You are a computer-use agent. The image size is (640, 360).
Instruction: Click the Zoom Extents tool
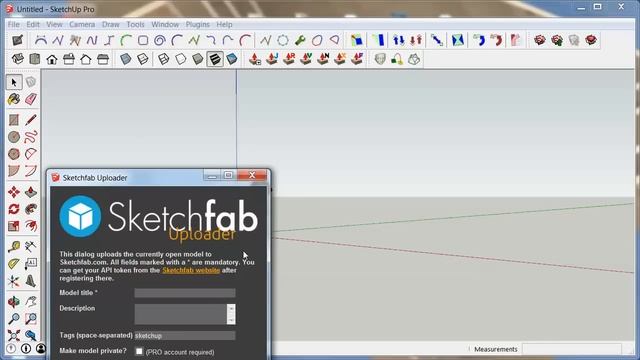(14, 336)
